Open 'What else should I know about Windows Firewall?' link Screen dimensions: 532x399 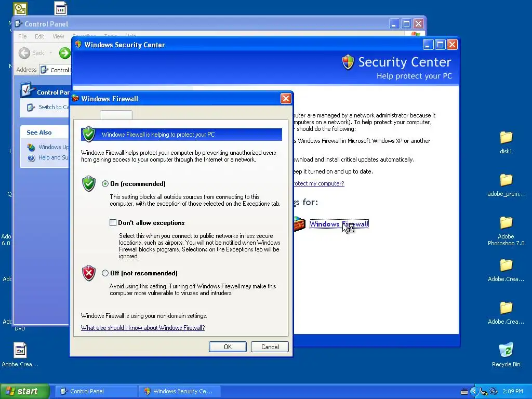pyautogui.click(x=143, y=328)
